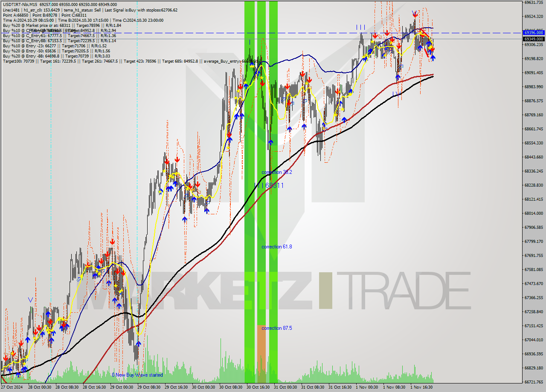546x392 pixels.
Task: Click the 'h1_atr_c0: 153.6429' text
Action: pos(41,10)
